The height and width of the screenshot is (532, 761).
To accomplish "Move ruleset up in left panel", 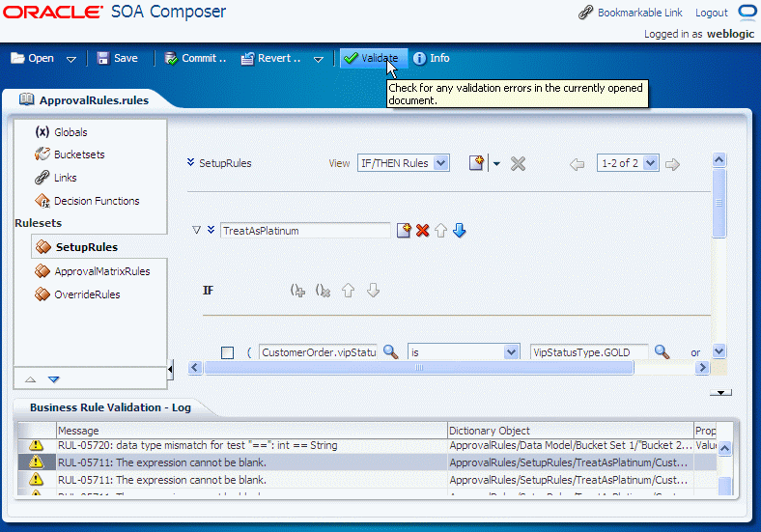I will click(30, 379).
